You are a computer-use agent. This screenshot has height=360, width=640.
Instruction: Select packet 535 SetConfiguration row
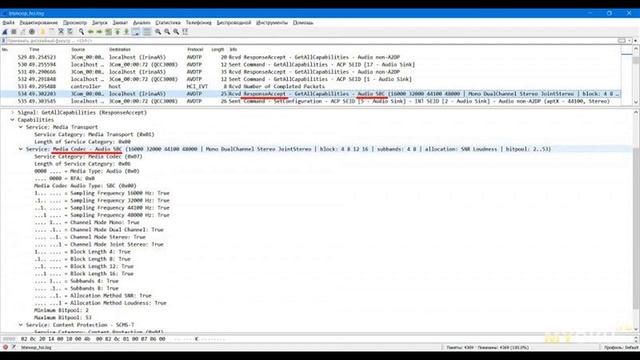[310, 101]
